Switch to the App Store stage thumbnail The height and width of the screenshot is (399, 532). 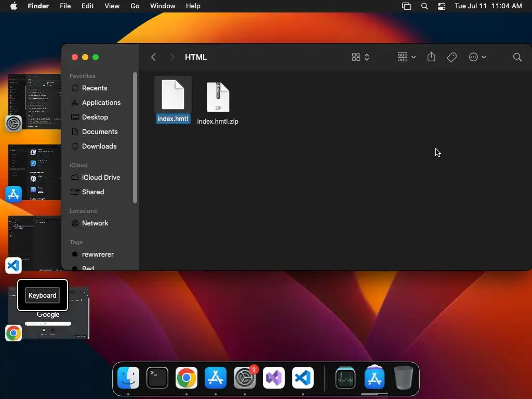pos(35,172)
